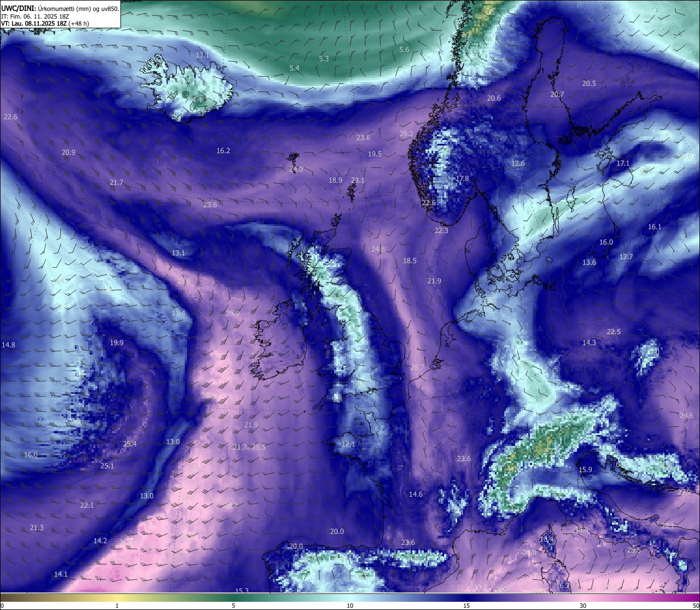Click the 10 tick on the color scale
Screen dimensions: 700x610
coord(350,606)
